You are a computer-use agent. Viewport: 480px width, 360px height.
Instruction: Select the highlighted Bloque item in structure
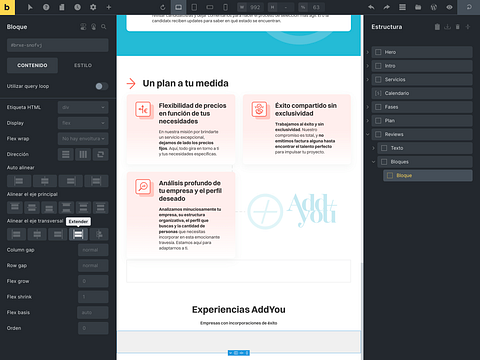coord(428,175)
